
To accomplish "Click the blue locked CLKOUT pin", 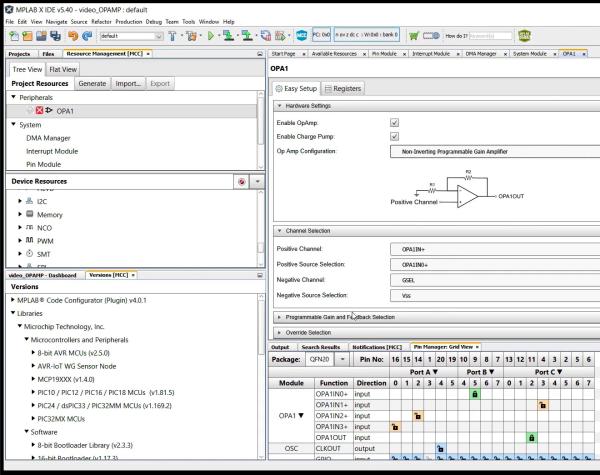I will click(x=438, y=449).
